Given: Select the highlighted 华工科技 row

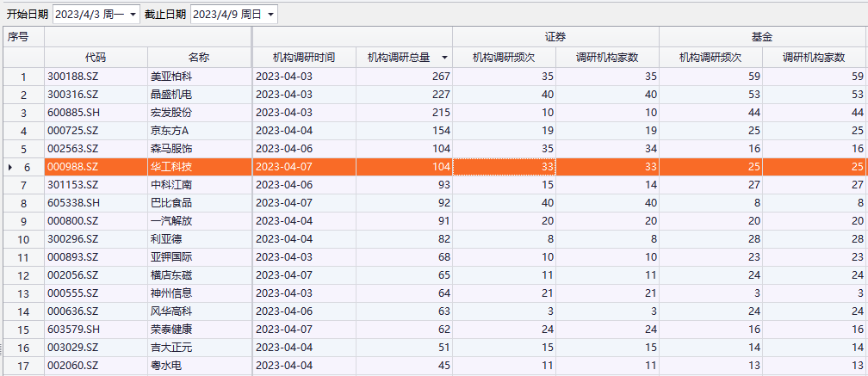Looking at the screenshot, I should coord(170,167).
